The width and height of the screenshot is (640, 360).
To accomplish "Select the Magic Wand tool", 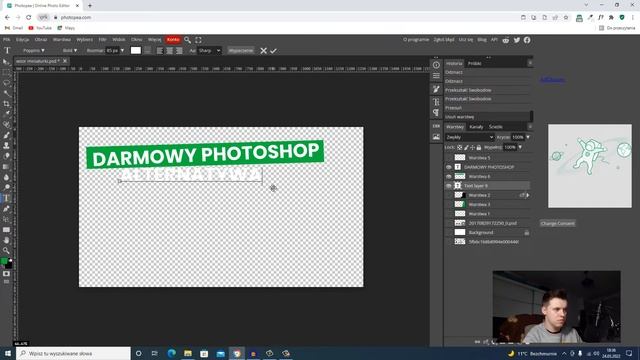I will click(x=6, y=93).
